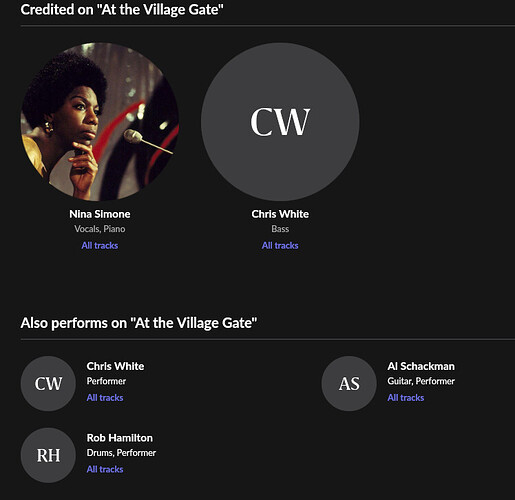Open the Al Schackman artist name
The width and height of the screenshot is (515, 500).
(x=421, y=366)
